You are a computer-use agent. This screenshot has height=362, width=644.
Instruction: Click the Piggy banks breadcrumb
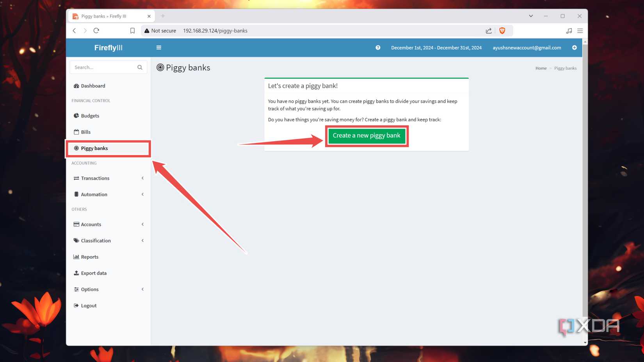coord(565,68)
